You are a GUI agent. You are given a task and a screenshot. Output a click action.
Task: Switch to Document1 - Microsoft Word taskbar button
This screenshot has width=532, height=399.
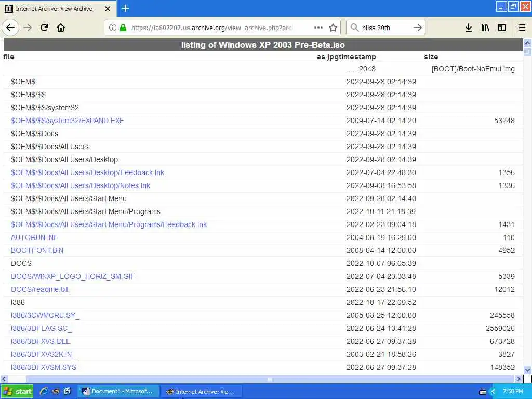(118, 392)
